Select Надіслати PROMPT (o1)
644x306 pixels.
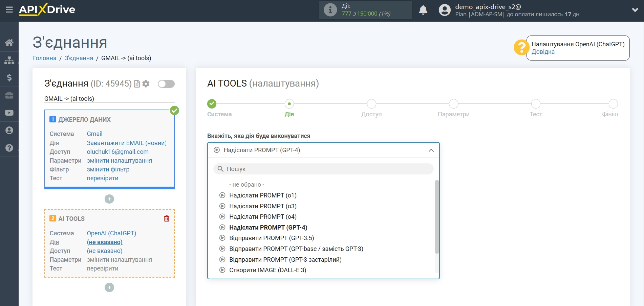click(x=263, y=195)
